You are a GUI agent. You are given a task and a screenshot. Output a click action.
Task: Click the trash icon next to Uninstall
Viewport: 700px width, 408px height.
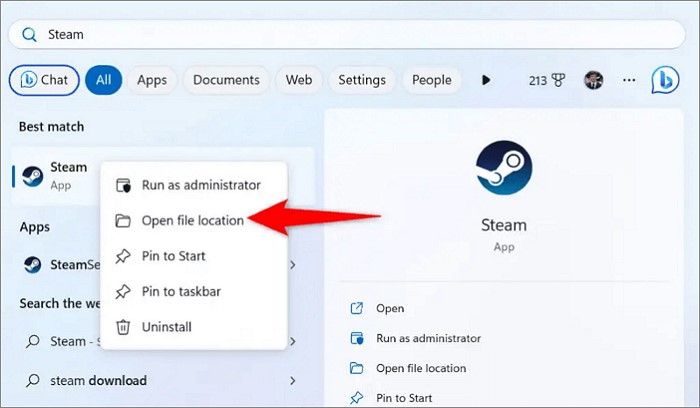(x=123, y=327)
